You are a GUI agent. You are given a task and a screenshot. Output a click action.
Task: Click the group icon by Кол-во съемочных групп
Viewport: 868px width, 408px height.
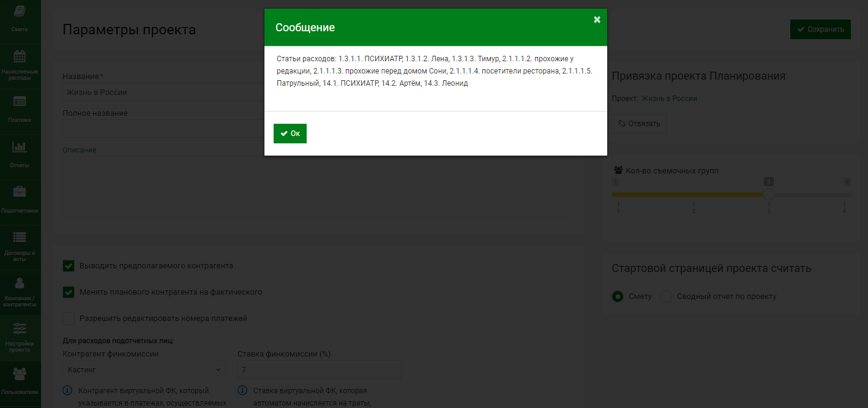pos(618,170)
